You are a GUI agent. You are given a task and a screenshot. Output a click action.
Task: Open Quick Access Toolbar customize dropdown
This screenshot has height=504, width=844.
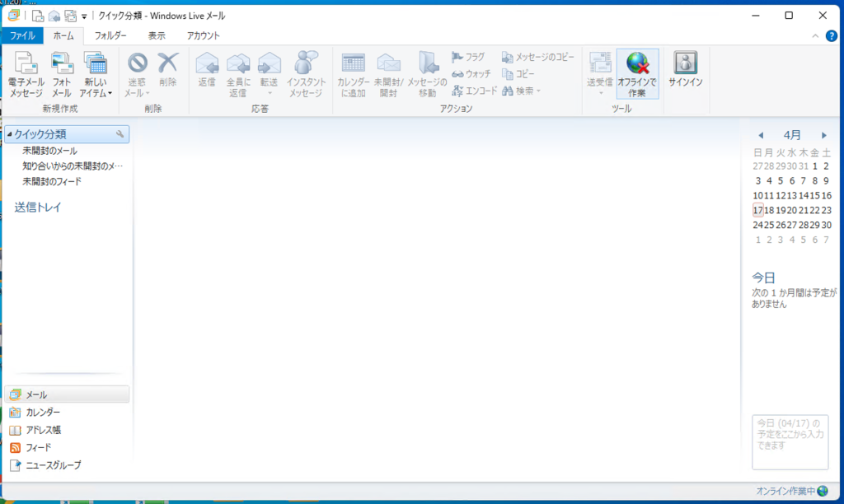pos(84,16)
